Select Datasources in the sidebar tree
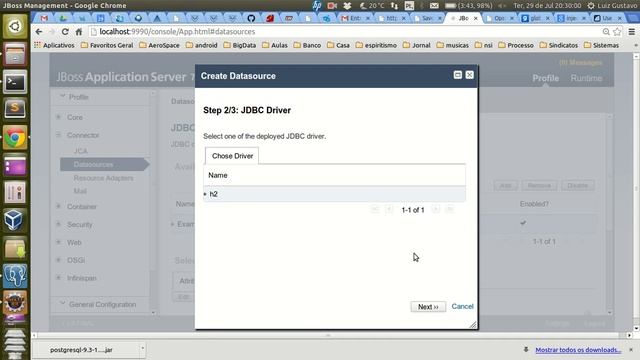640x360 pixels. (x=104, y=164)
